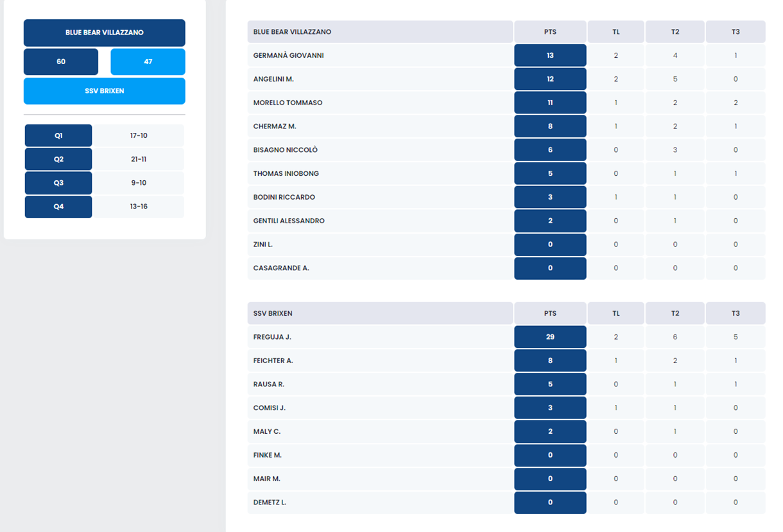
Task: Click Freguja J. points value 29
Action: pos(550,337)
